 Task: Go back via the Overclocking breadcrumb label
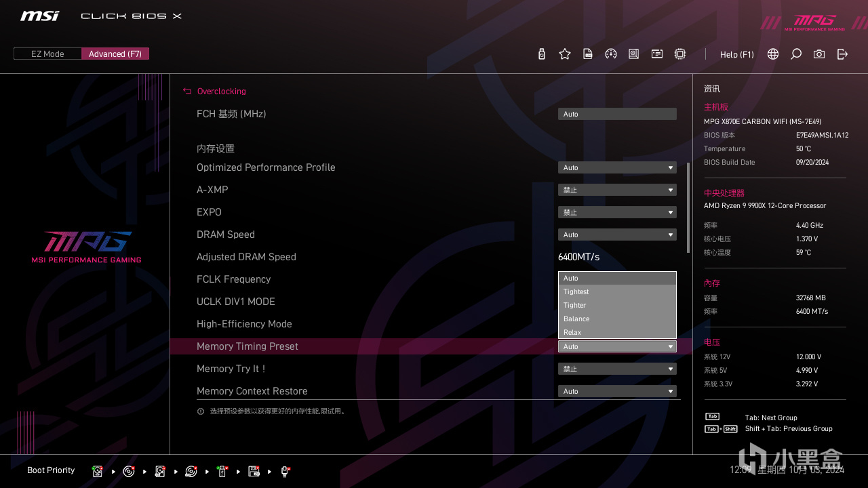pyautogui.click(x=222, y=91)
